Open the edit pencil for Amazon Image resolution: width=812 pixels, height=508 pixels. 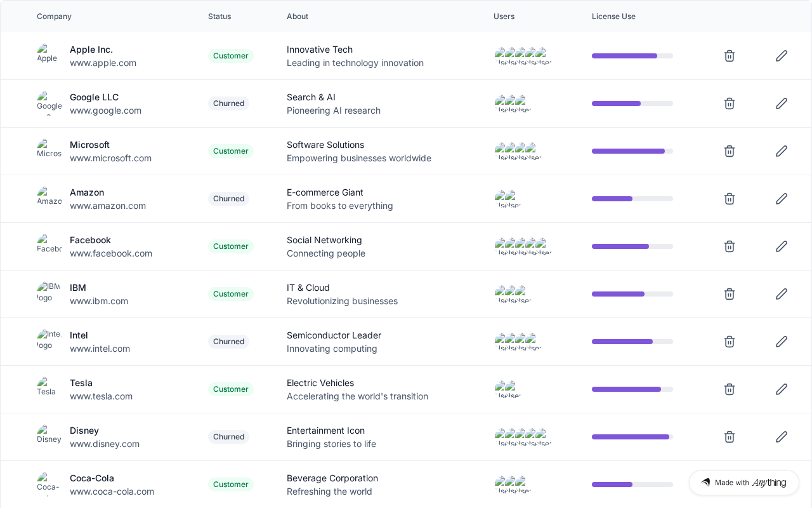[782, 199]
